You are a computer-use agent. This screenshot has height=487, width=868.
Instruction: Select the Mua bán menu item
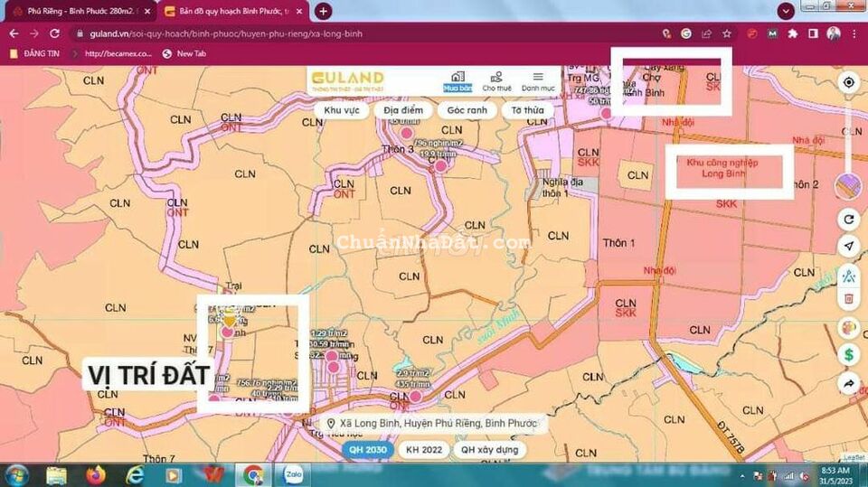click(x=458, y=81)
